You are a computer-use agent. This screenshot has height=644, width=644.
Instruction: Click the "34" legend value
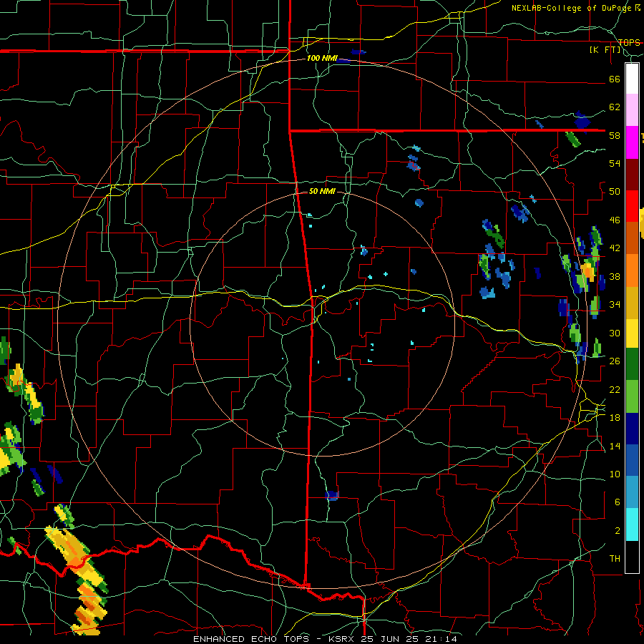615,305
